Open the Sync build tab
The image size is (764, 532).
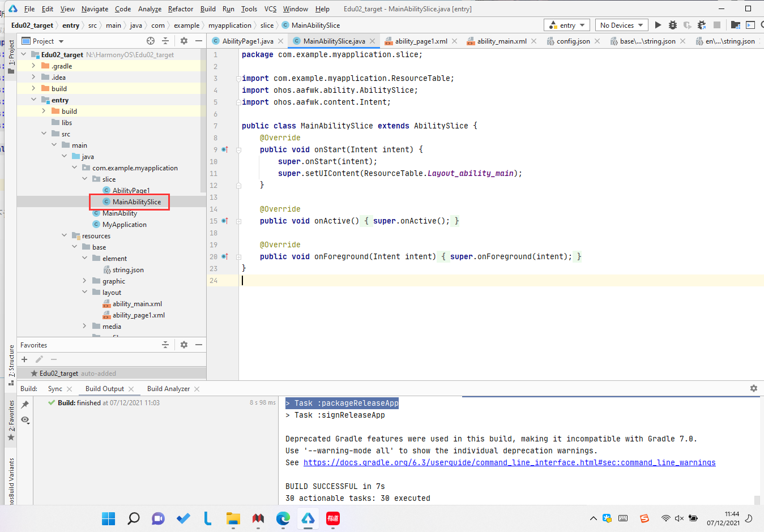coord(55,388)
